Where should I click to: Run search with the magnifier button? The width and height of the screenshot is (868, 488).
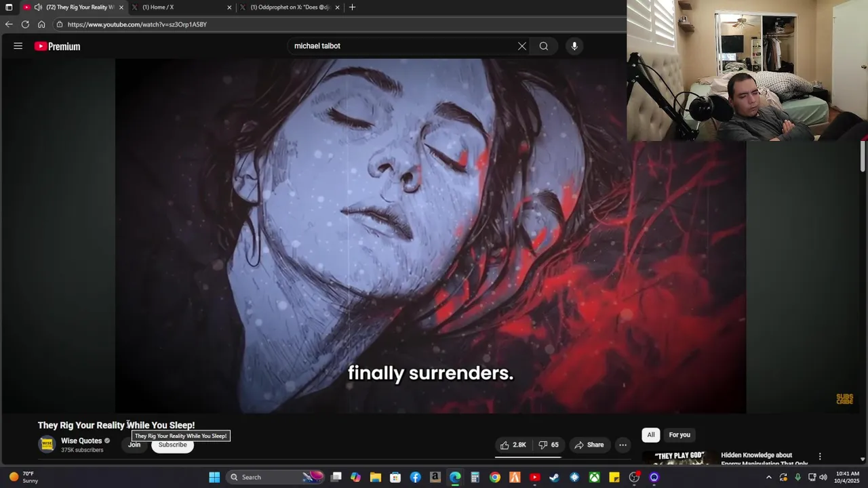[x=544, y=46]
